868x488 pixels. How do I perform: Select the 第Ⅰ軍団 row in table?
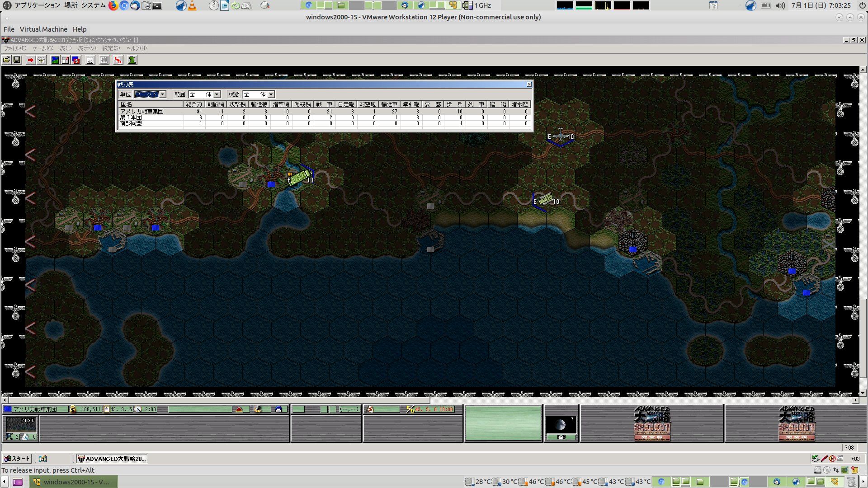[x=131, y=117]
